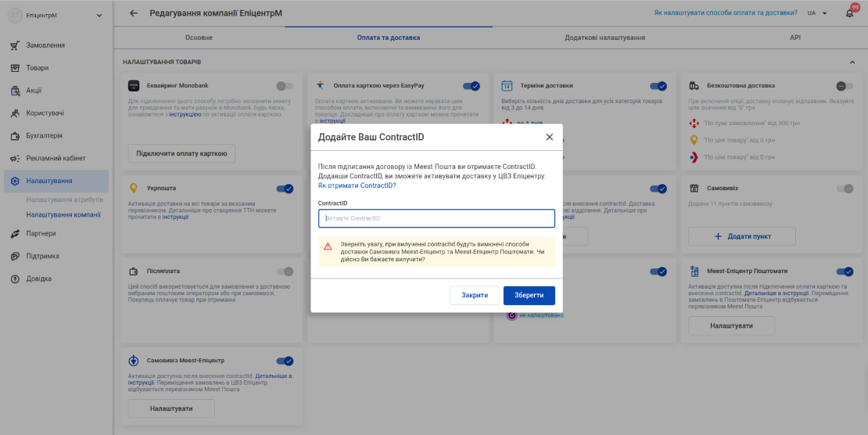Click the Зберегти button
Image resolution: width=868 pixels, height=435 pixels.
coord(529,296)
